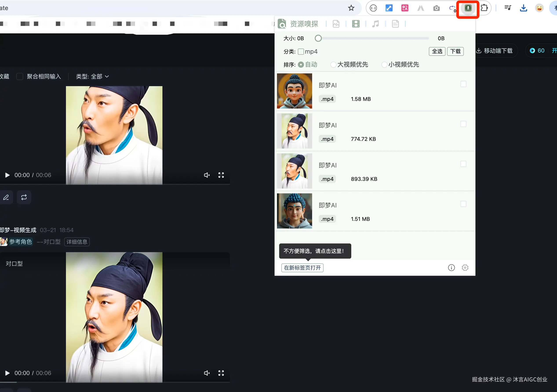Enable 聚合相同输入 checkbox
This screenshot has width=557, height=392.
tap(20, 77)
